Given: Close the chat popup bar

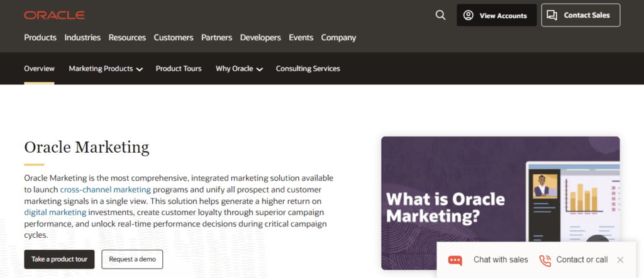Looking at the screenshot, I should coord(620,260).
